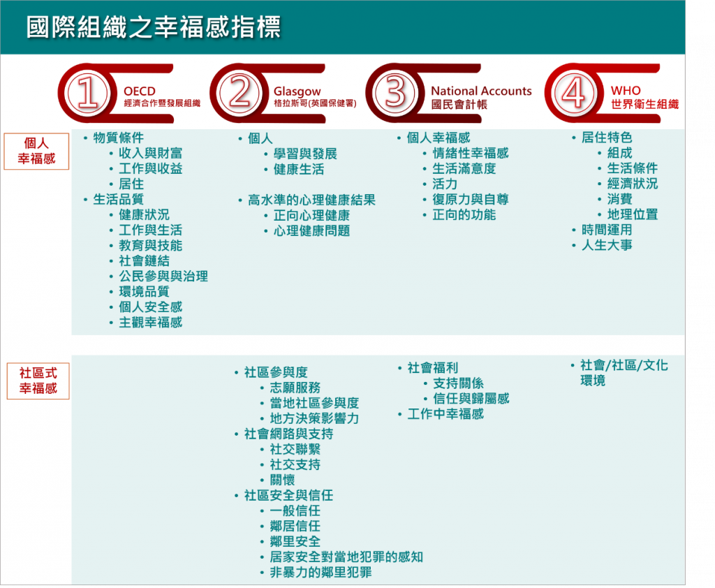Click the number 2 circle badge

(x=239, y=93)
